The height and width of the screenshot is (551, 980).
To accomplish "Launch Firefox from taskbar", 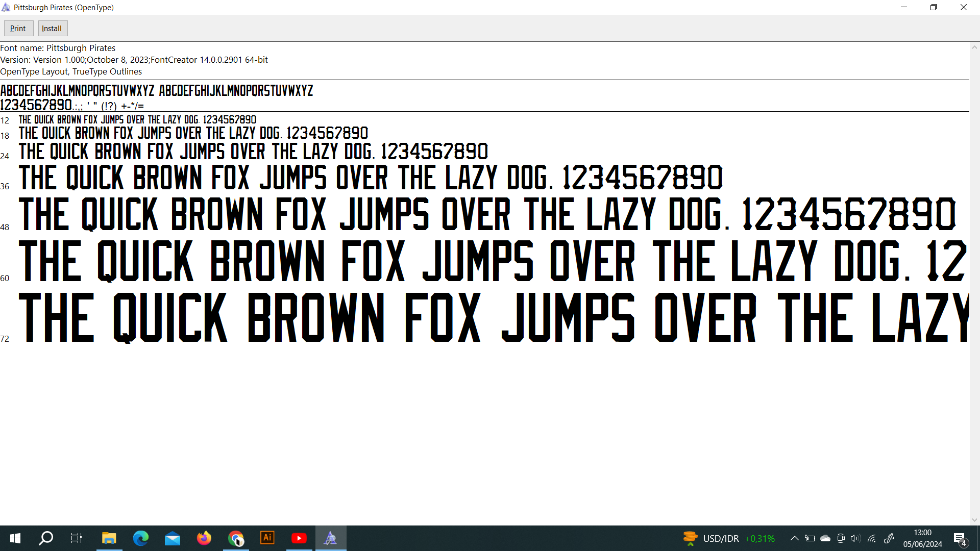I will pyautogui.click(x=204, y=538).
